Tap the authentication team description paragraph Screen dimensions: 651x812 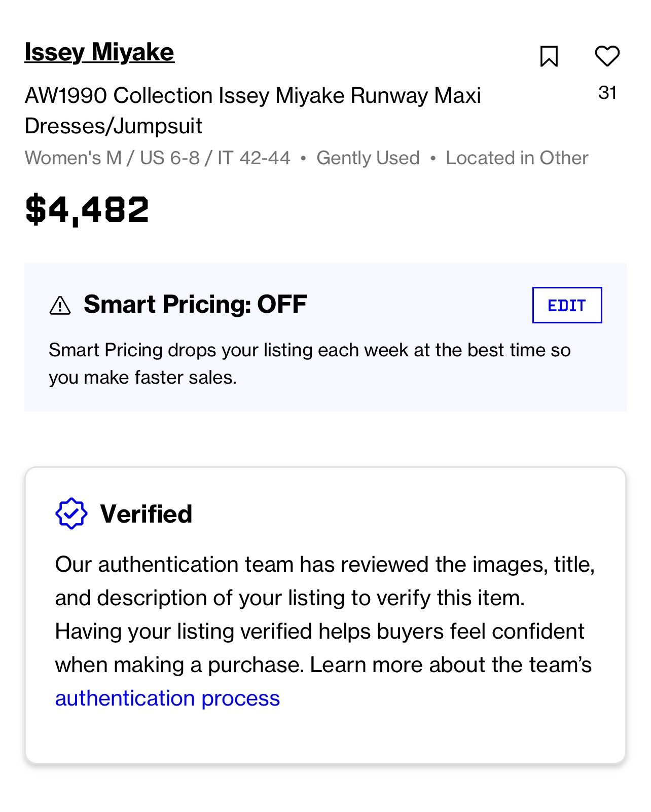324,631
